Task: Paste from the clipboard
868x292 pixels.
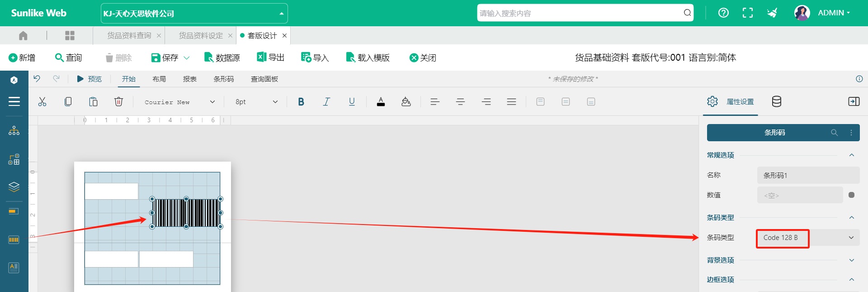Action: 93,102
